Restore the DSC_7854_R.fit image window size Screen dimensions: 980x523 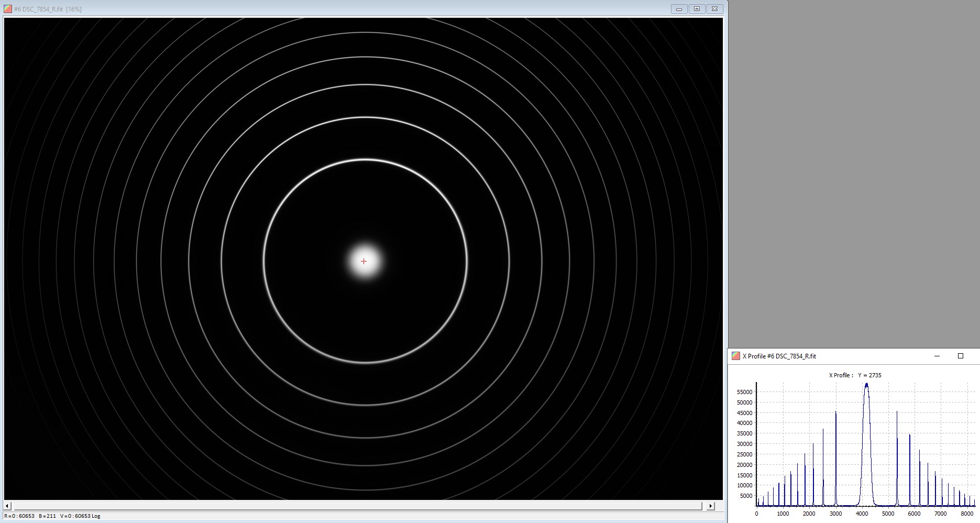tap(697, 9)
